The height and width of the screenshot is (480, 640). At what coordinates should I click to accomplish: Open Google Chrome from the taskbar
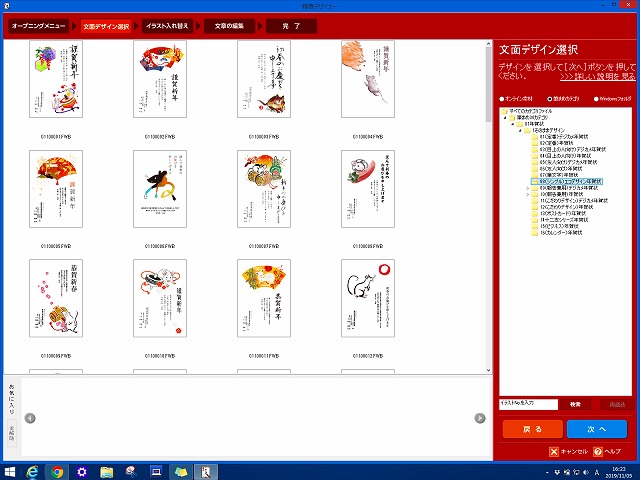(x=57, y=472)
